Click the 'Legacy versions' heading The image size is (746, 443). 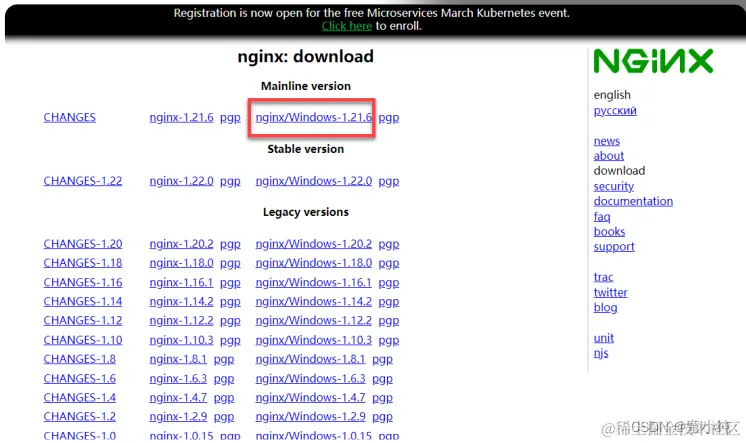pos(305,212)
